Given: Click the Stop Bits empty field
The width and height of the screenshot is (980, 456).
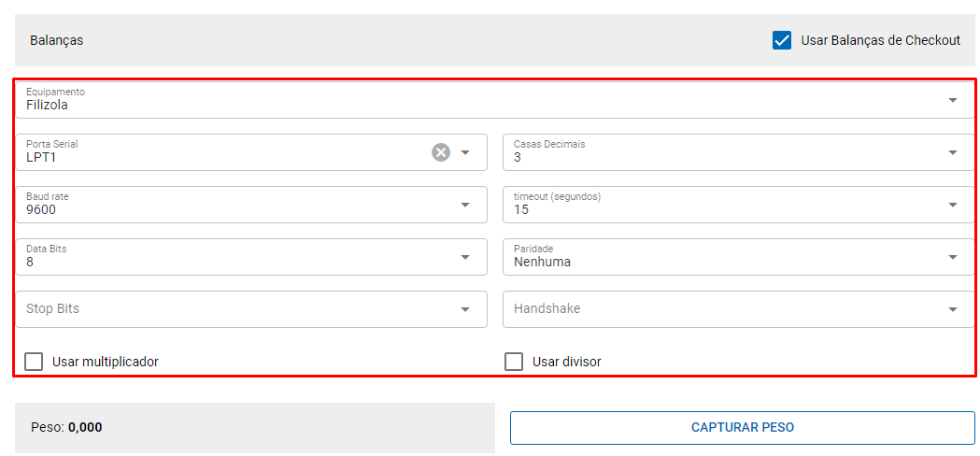Looking at the screenshot, I should point(234,309).
